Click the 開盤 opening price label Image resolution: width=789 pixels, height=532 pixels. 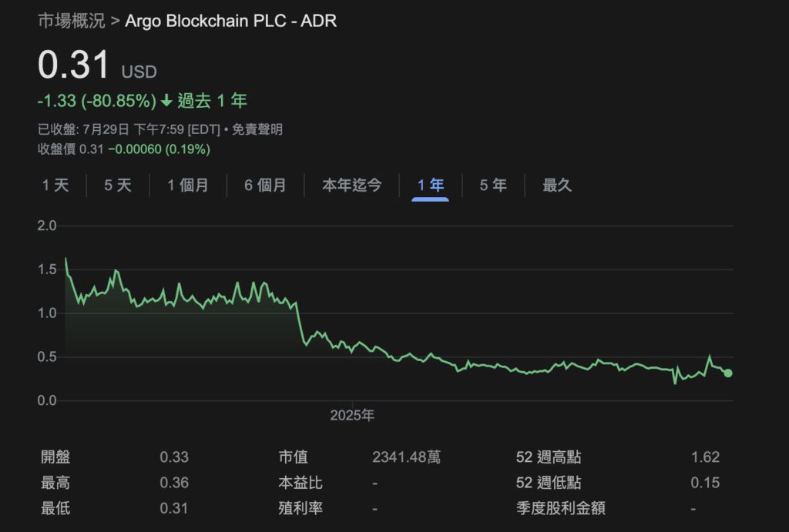(55, 457)
